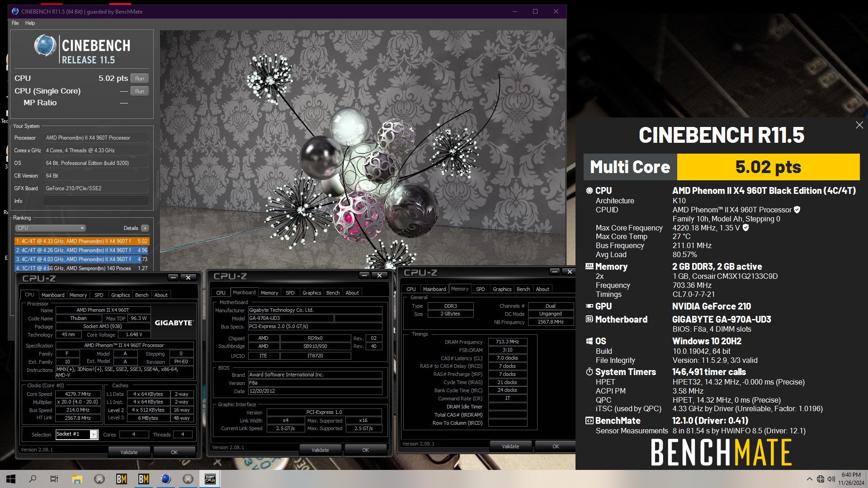Click the GIGABYTE logo in left CPU-Z window
Screen dimensions: 868x488
(174, 323)
